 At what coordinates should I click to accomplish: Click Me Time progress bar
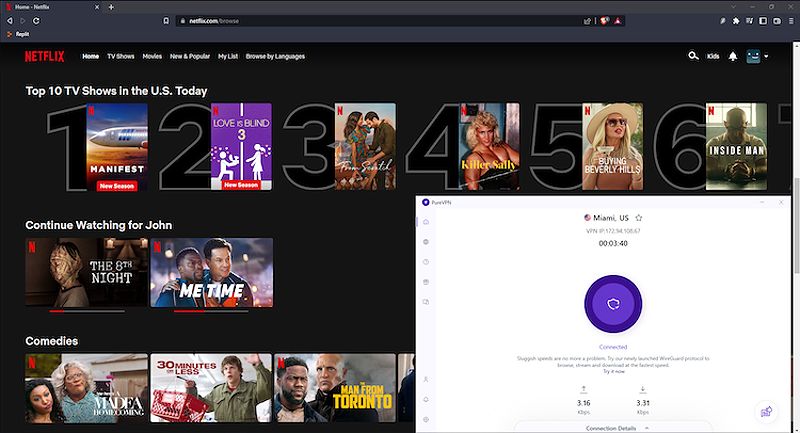tap(211, 311)
